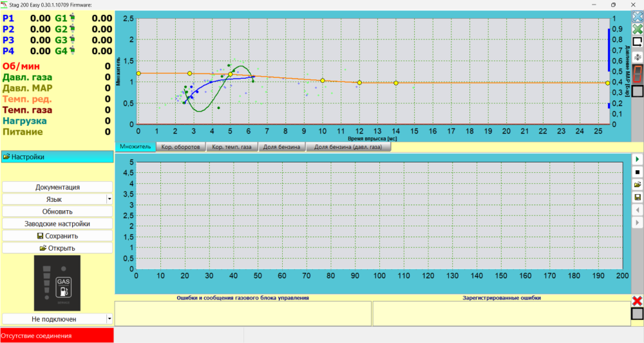
Task: Stop oscilloscope recording with the black square
Action: point(638,172)
